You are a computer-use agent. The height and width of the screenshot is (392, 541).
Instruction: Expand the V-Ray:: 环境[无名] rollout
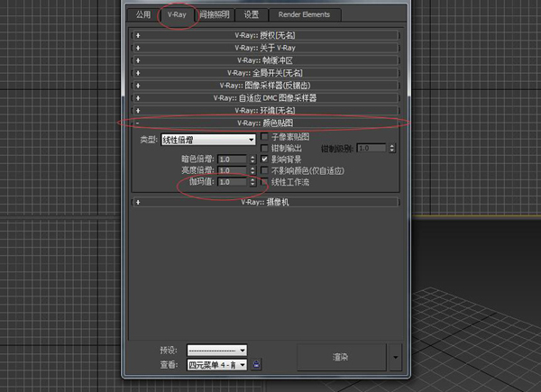(x=265, y=110)
